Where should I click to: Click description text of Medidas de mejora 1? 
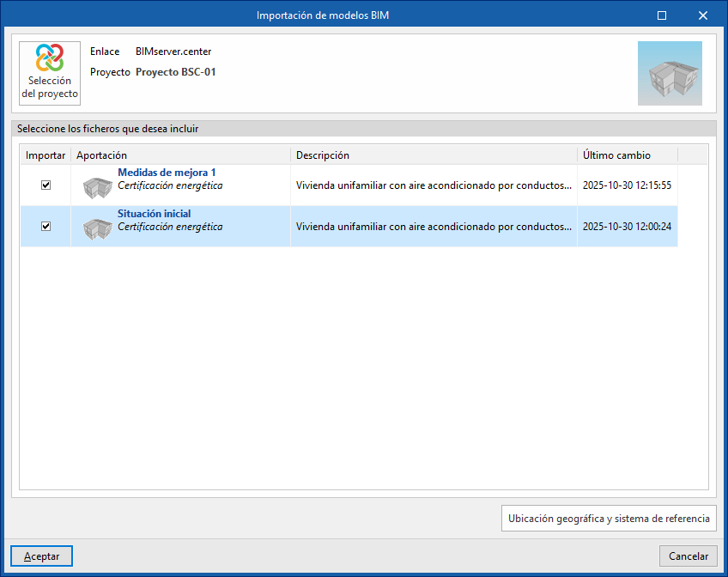(434, 185)
